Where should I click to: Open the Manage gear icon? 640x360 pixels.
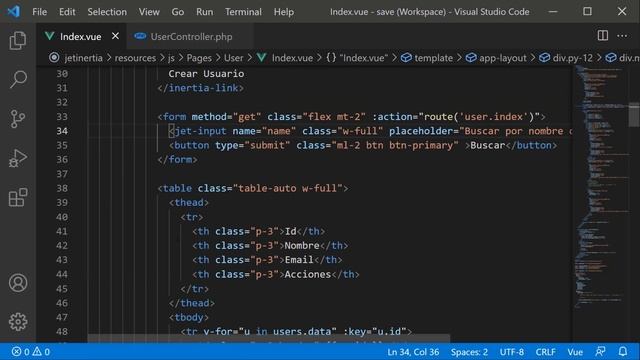[18, 322]
